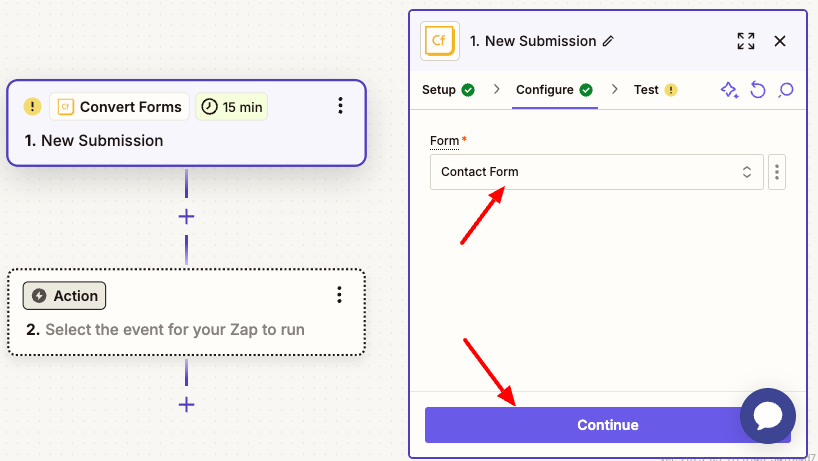The height and width of the screenshot is (461, 818).
Task: Open trigger step three-dot menu
Action: 340,106
